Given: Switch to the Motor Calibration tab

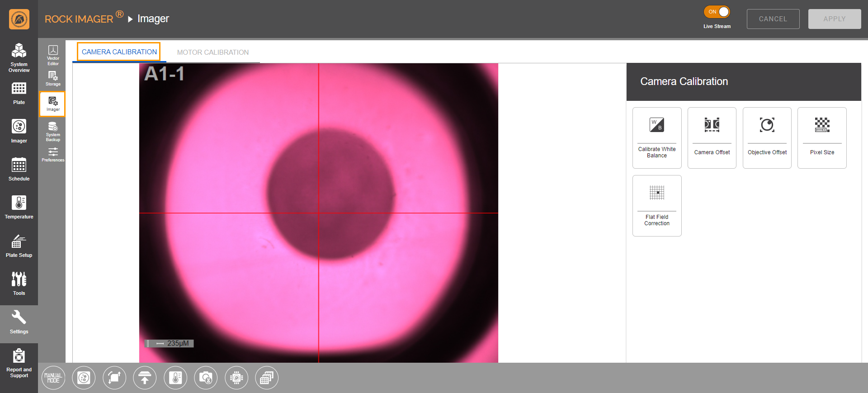Looking at the screenshot, I should click(x=212, y=52).
